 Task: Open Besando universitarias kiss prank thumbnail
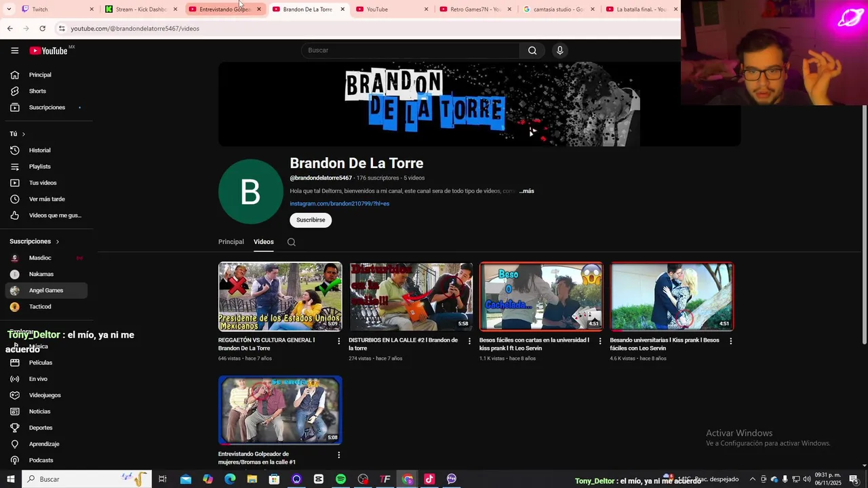pyautogui.click(x=671, y=296)
